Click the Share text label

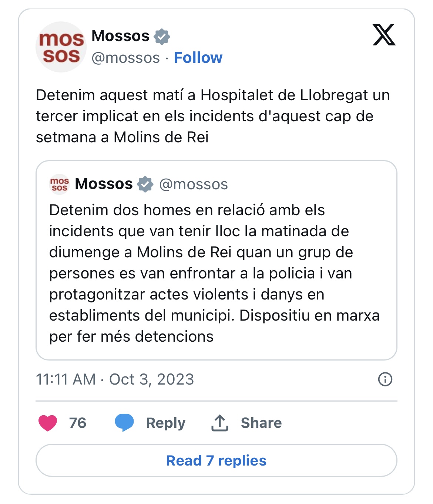click(x=261, y=423)
